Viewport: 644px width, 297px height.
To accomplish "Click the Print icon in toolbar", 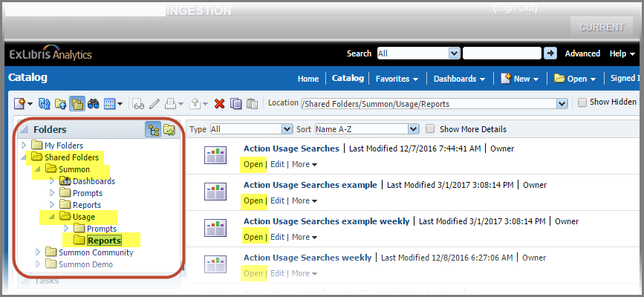I will coord(170,103).
